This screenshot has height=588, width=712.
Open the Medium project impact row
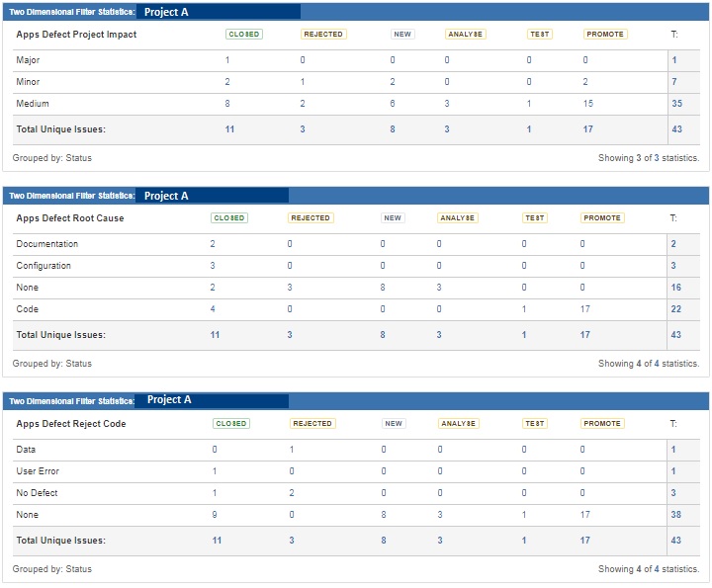click(33, 104)
